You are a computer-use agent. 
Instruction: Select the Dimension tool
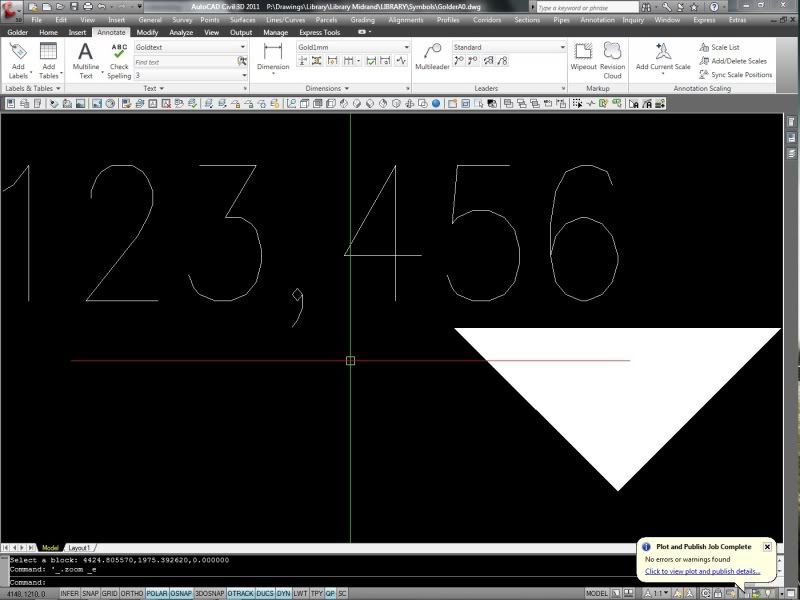(273, 56)
